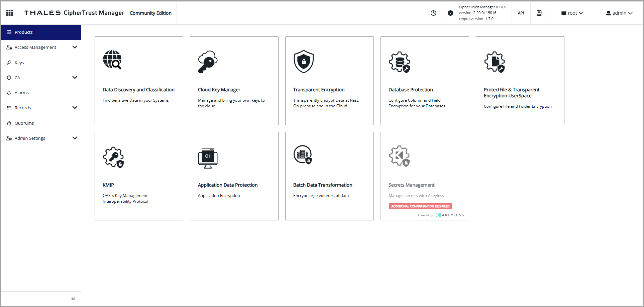
Task: Click the Products sidebar icon
Action: [9, 32]
